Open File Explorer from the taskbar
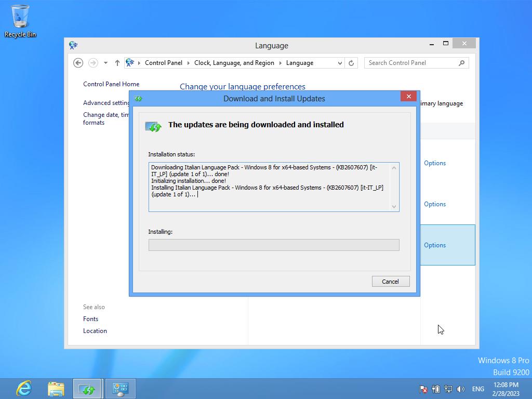This screenshot has width=532, height=399. click(x=56, y=389)
